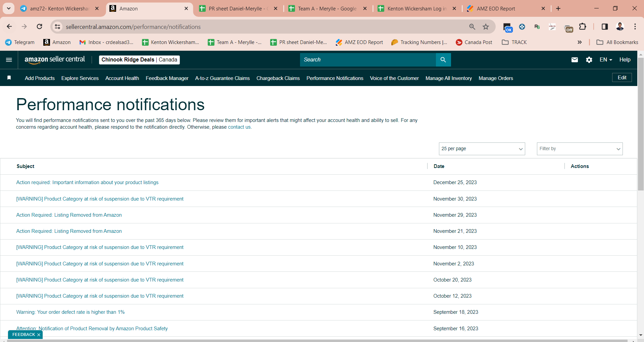This screenshot has height=342, width=644.
Task: Open the All Bookmarks folder
Action: pos(617,42)
